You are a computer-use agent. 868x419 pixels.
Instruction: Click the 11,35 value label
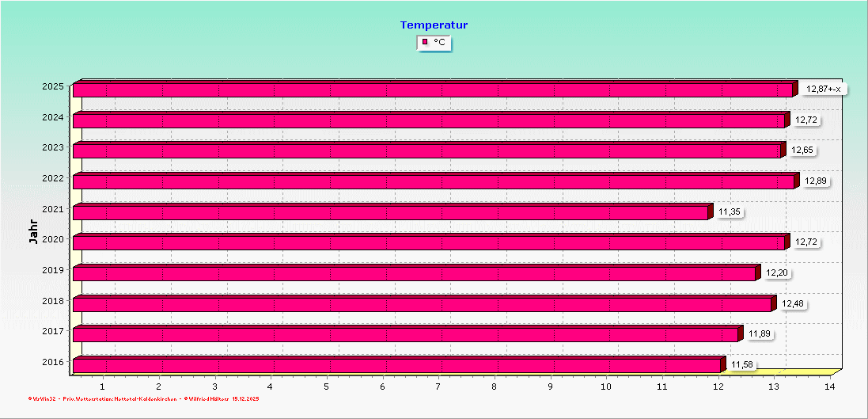(x=730, y=211)
